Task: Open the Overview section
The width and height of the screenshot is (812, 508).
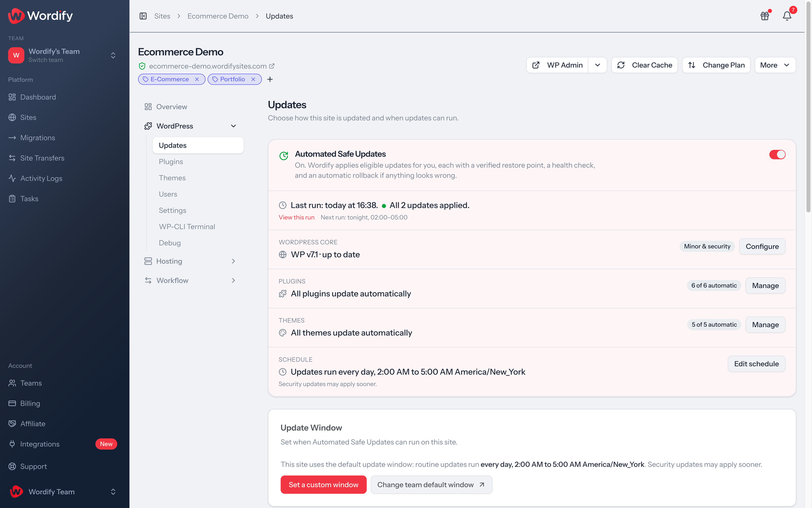Action: 191,106
